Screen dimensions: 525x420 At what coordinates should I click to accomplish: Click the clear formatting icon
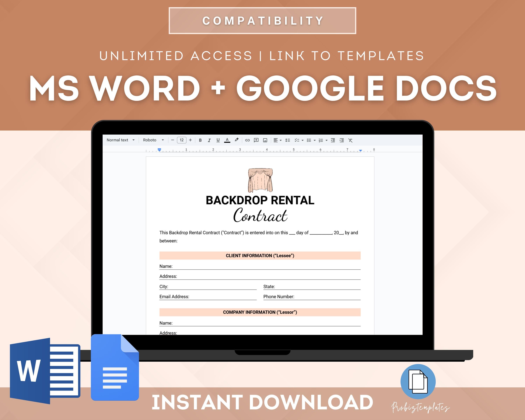[x=350, y=140]
